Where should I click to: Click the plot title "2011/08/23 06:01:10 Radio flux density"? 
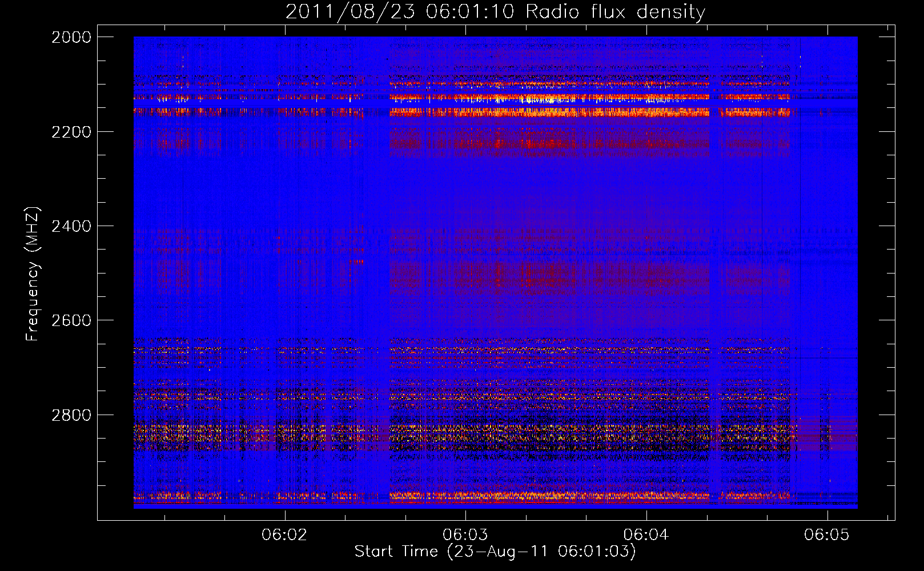[x=495, y=12]
